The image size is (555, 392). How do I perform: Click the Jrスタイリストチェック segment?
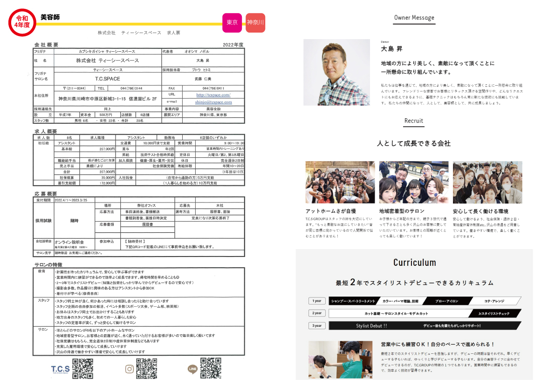[494, 313]
